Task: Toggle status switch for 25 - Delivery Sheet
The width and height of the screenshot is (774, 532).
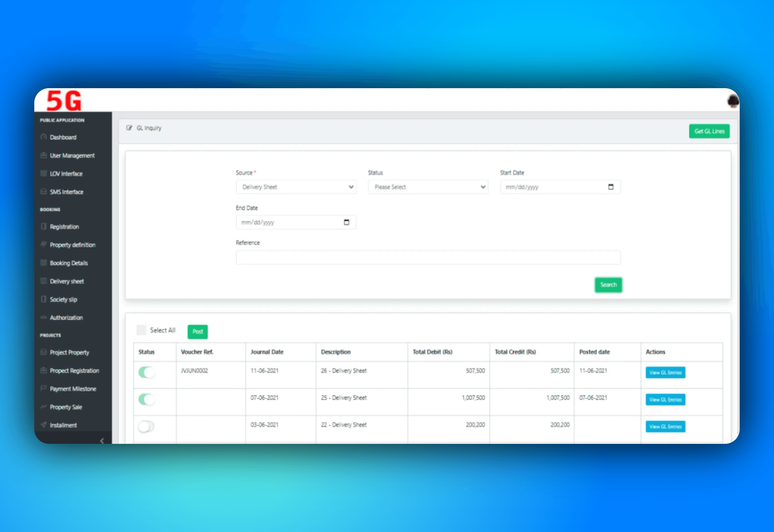Action: pyautogui.click(x=146, y=399)
